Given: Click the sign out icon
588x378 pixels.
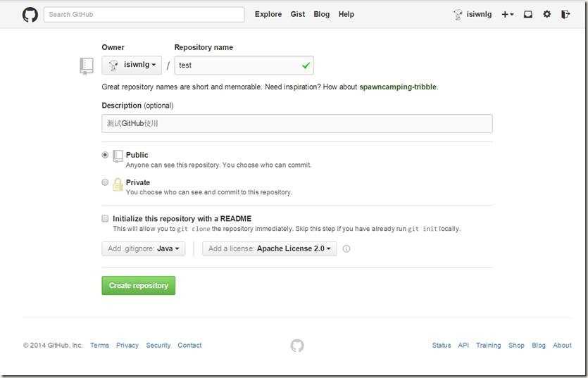Looking at the screenshot, I should (x=565, y=14).
